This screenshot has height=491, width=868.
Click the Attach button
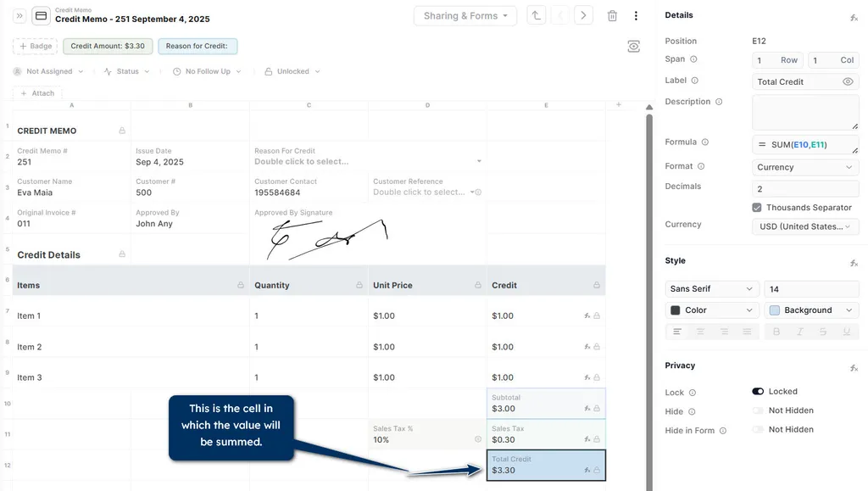37,93
